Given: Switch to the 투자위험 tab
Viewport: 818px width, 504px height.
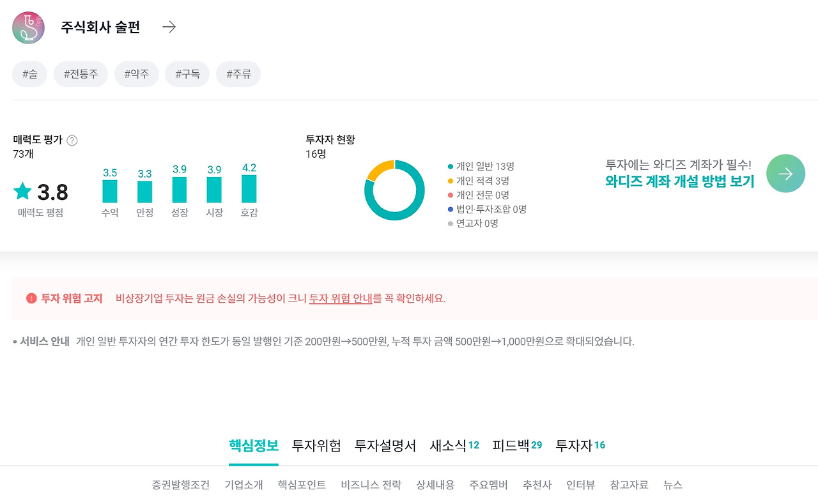Looking at the screenshot, I should (317, 445).
